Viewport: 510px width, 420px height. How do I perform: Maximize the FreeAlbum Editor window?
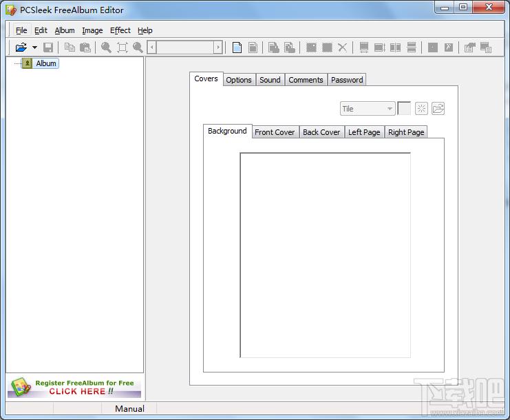click(463, 8)
